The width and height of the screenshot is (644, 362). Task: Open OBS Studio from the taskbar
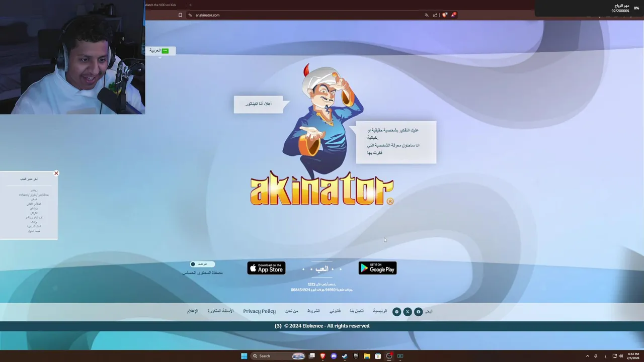pyautogui.click(x=389, y=356)
